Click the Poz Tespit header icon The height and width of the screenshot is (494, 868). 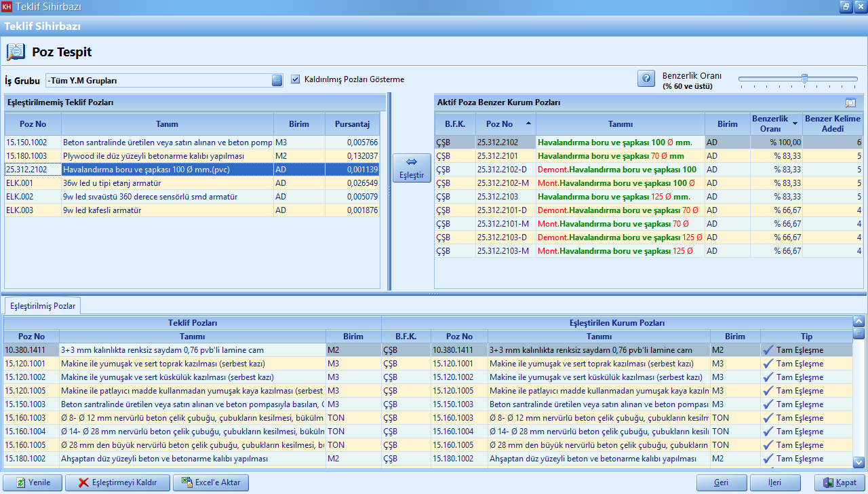coord(16,52)
